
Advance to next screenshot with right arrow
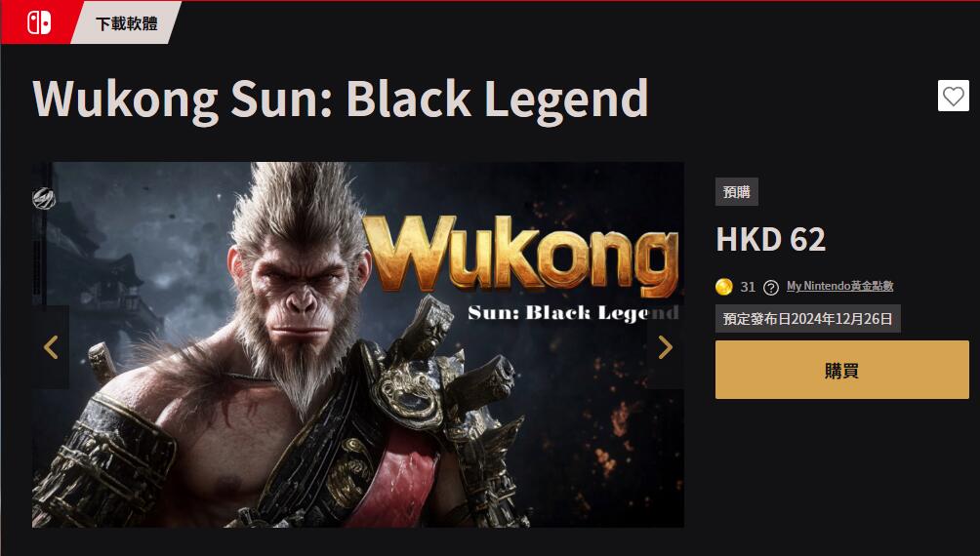[x=665, y=347]
